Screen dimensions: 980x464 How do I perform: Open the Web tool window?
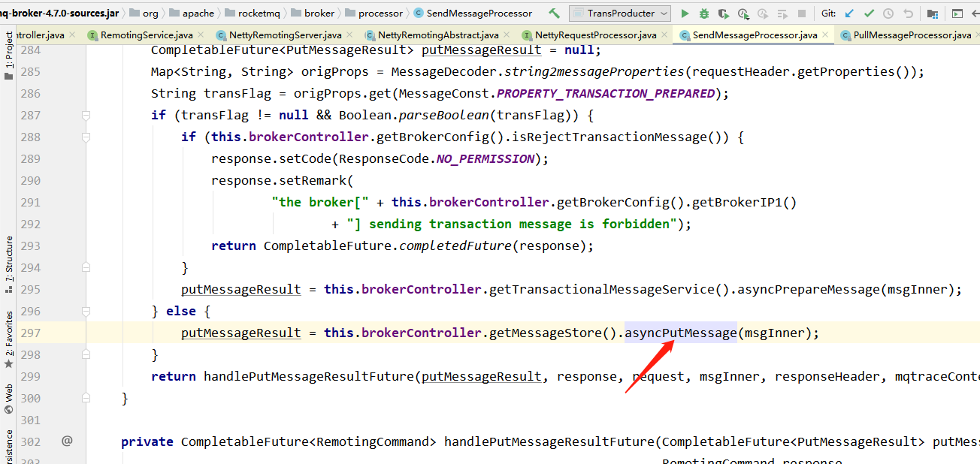[x=8, y=399]
